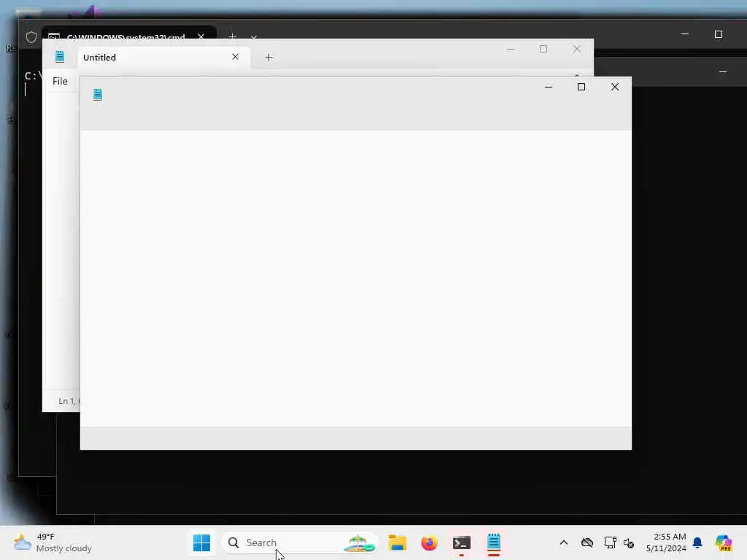This screenshot has width=747, height=560.
Task: Switch to Notepad via taskbar icon
Action: [x=494, y=542]
